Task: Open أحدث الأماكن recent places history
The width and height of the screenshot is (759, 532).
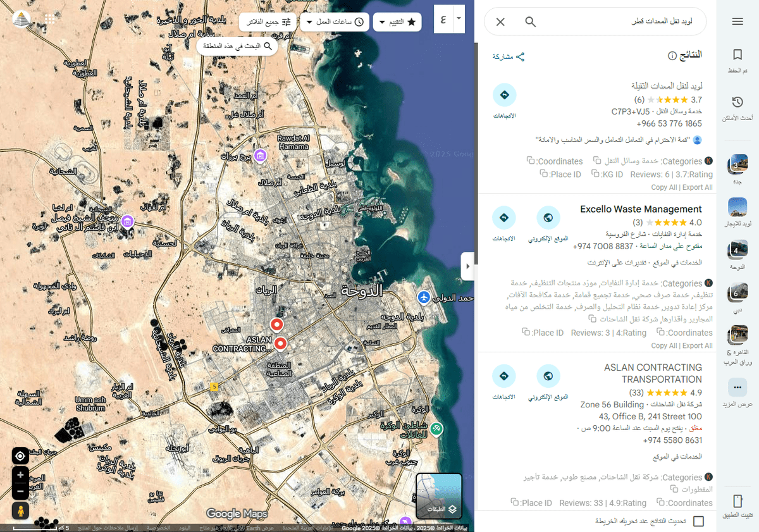Action: pyautogui.click(x=737, y=105)
